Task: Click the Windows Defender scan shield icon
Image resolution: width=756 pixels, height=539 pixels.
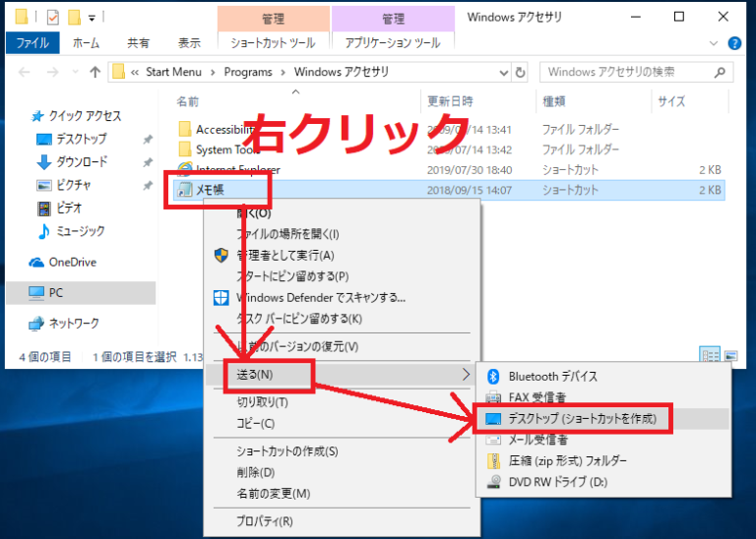Action: coord(220,298)
